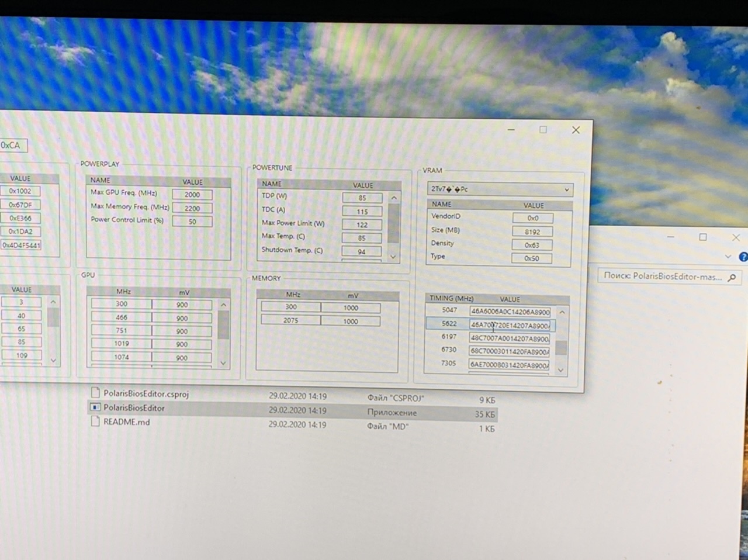Click the GPU 751 MHz cell
This screenshot has height=560, width=748.
click(122, 330)
